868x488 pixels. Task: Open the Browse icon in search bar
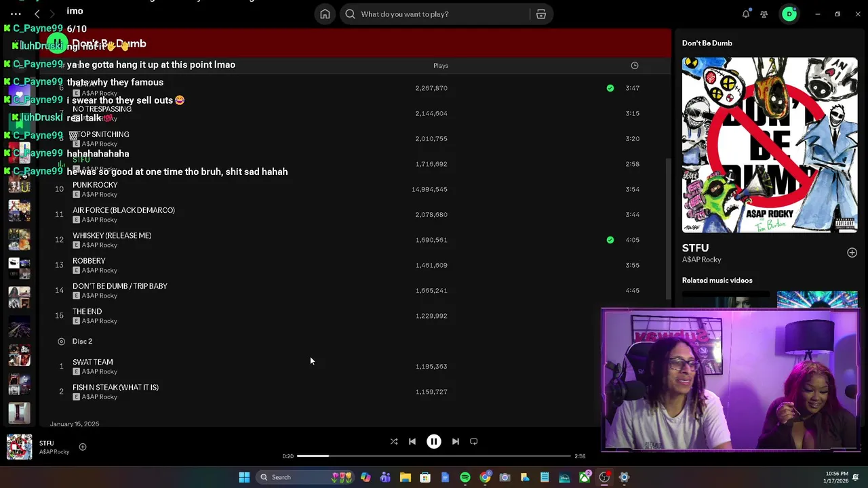pyautogui.click(x=541, y=14)
